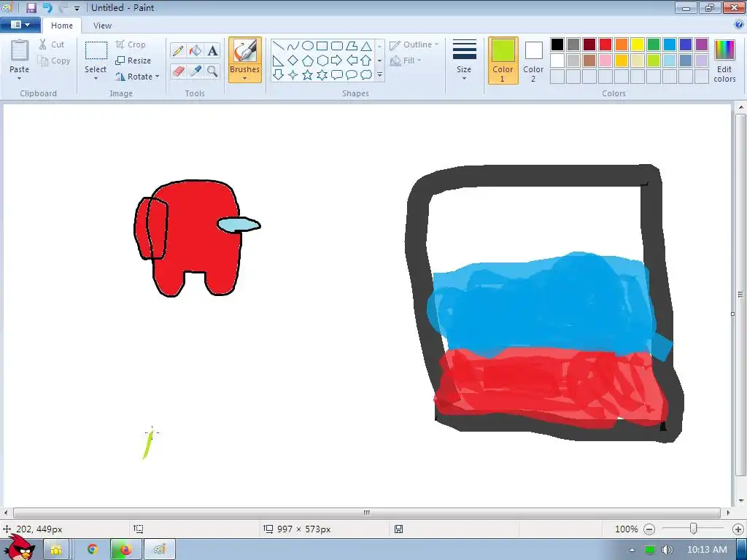This screenshot has width=747, height=560.
Task: Click the Angry Birds start button
Action: (x=20, y=548)
